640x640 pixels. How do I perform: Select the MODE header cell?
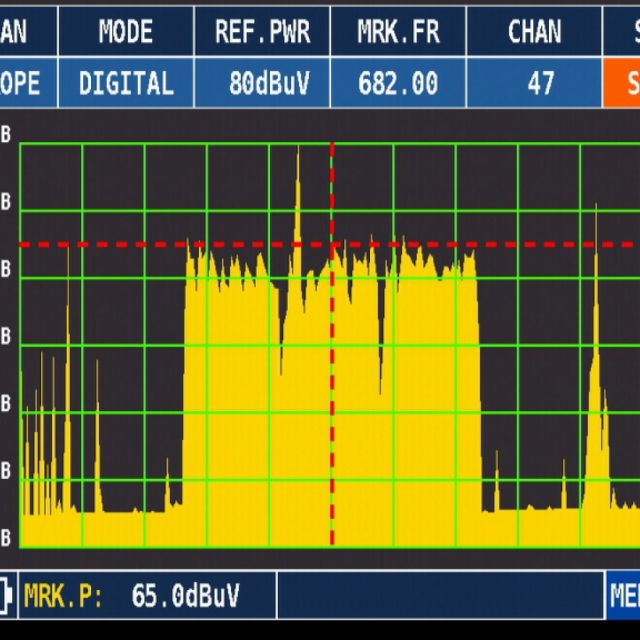point(126,31)
